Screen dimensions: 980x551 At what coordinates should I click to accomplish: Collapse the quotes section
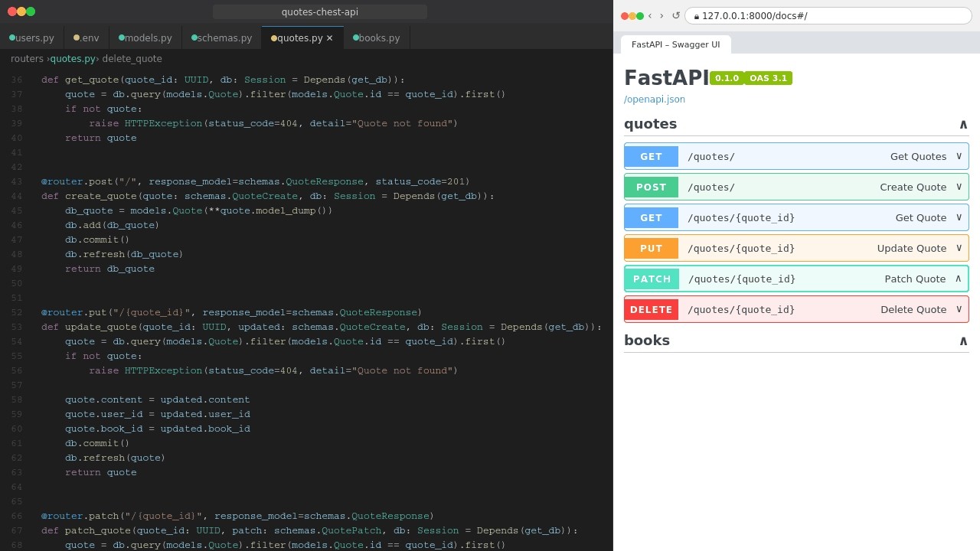(x=963, y=124)
